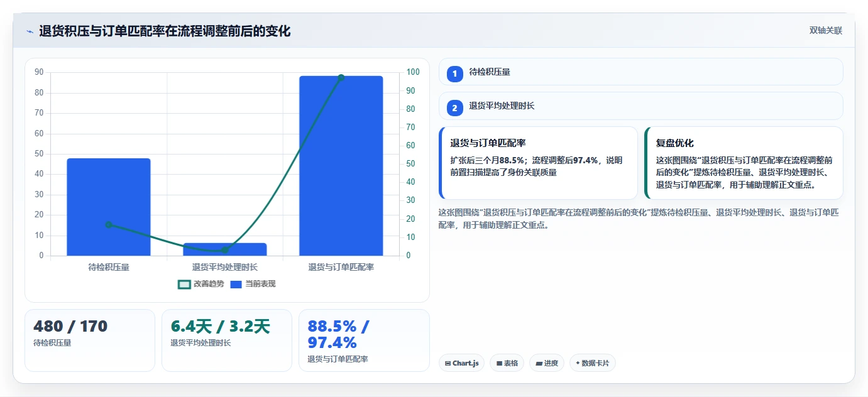
Task: Click the 当前表现 blue legend swatch
Action: coord(236,285)
